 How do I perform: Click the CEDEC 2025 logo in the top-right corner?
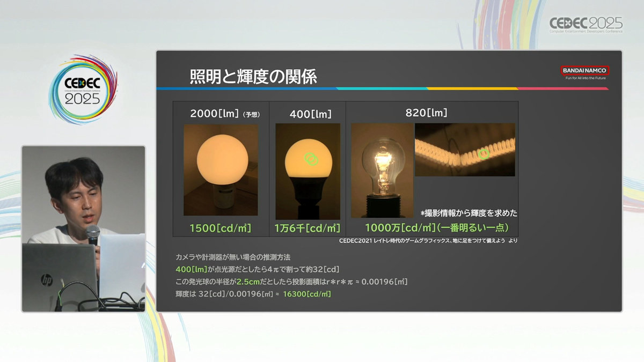tap(586, 24)
